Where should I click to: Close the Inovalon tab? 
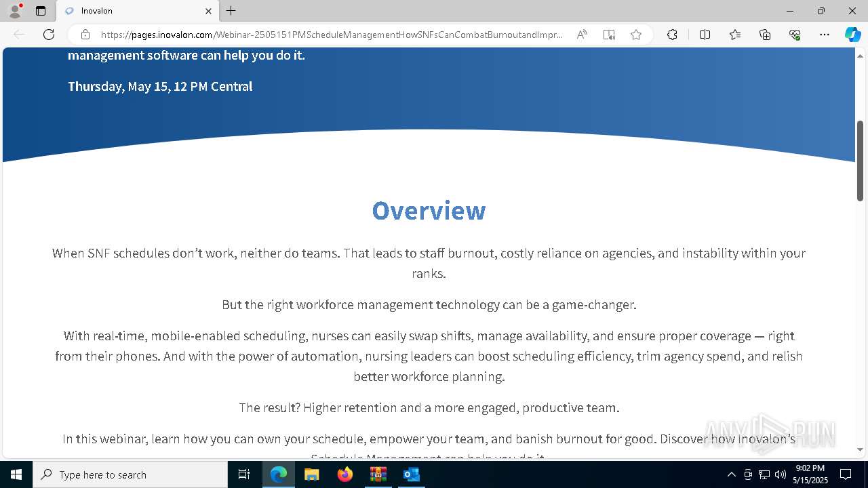208,11
